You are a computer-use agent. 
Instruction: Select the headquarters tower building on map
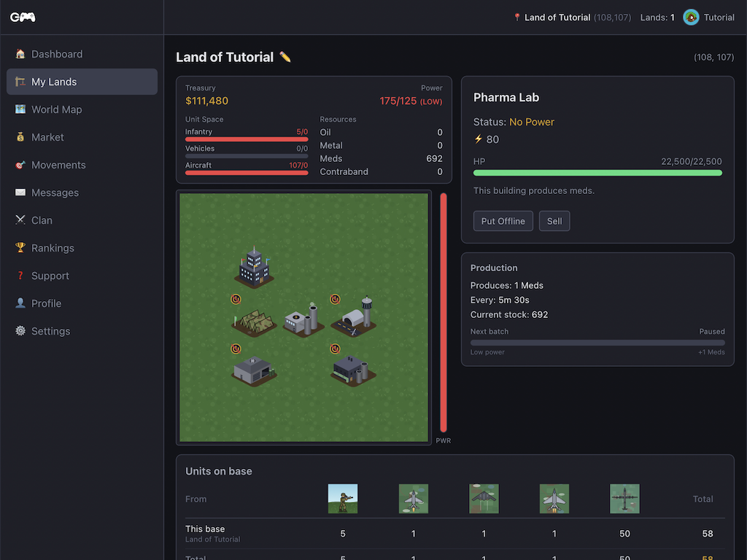tap(254, 268)
